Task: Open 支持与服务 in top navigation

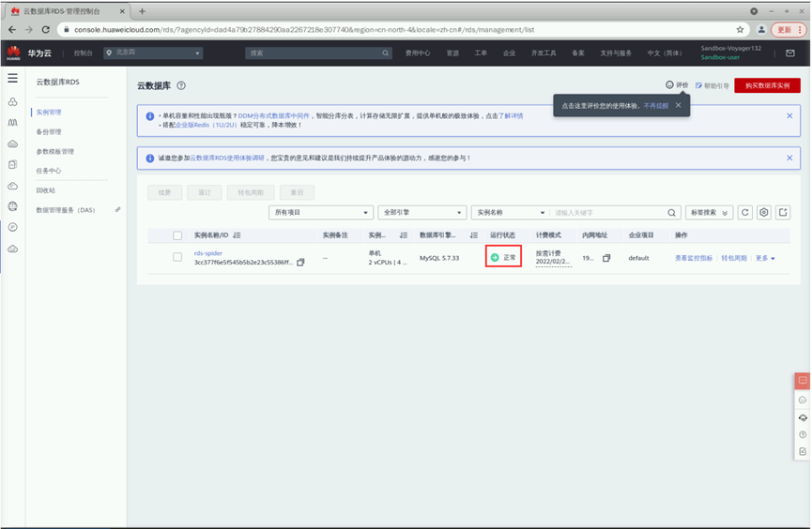Action: (616, 53)
